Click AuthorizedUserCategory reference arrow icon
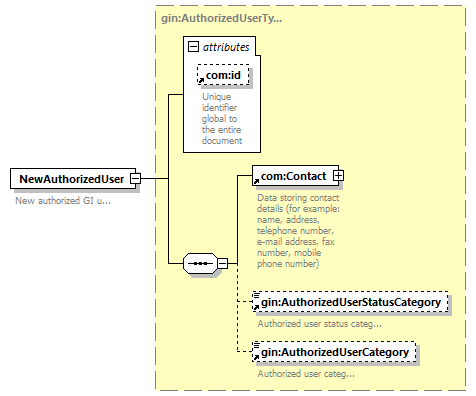Screen dimensions: 476x396 tap(256, 357)
